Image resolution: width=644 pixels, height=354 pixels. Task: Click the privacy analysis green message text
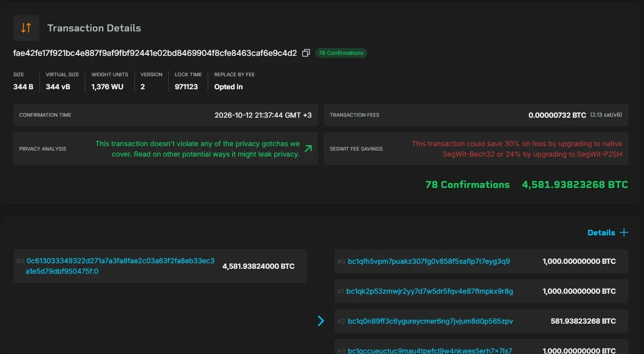click(197, 149)
